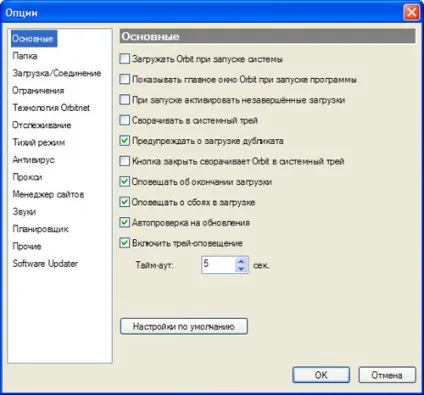The width and height of the screenshot is (424, 395).
Task: Open Прокси settings
Action: (27, 177)
